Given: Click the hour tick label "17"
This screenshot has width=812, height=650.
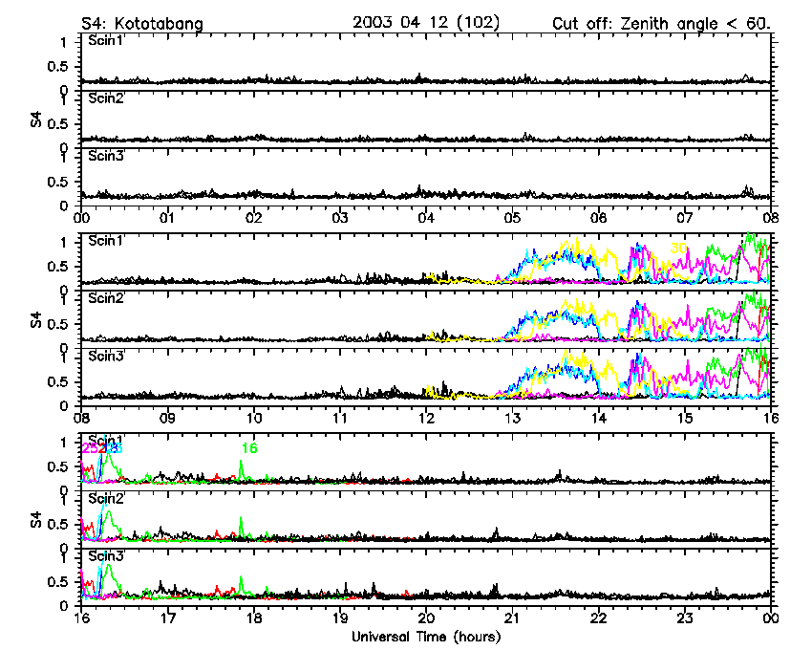Looking at the screenshot, I should [x=167, y=617].
